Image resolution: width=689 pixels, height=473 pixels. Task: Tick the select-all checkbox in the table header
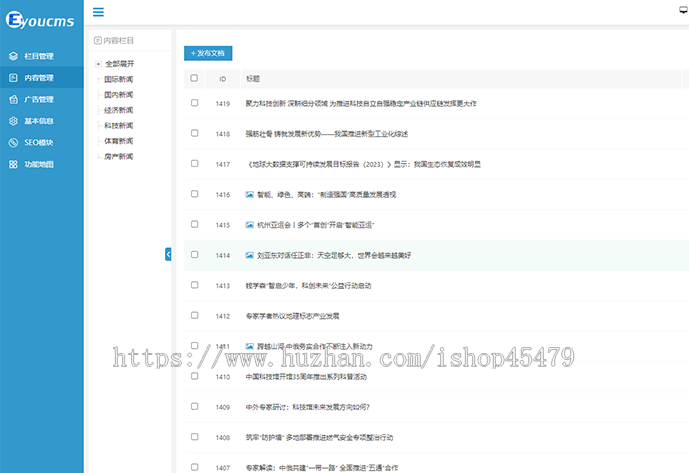tap(194, 78)
